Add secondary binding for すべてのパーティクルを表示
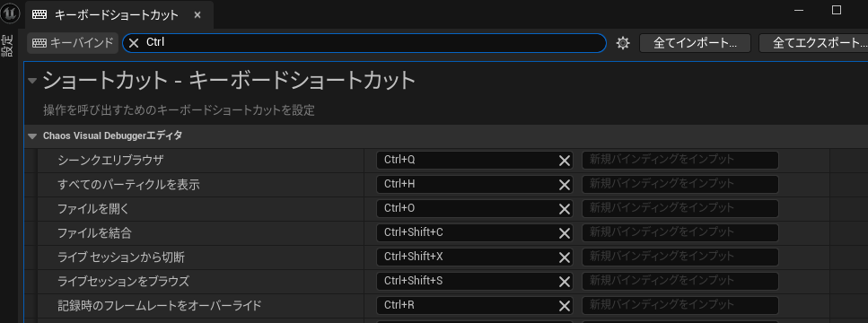 click(x=680, y=184)
